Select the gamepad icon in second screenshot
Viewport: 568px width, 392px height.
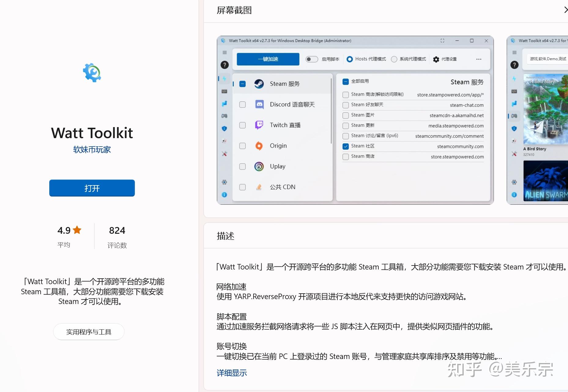pyautogui.click(x=514, y=116)
